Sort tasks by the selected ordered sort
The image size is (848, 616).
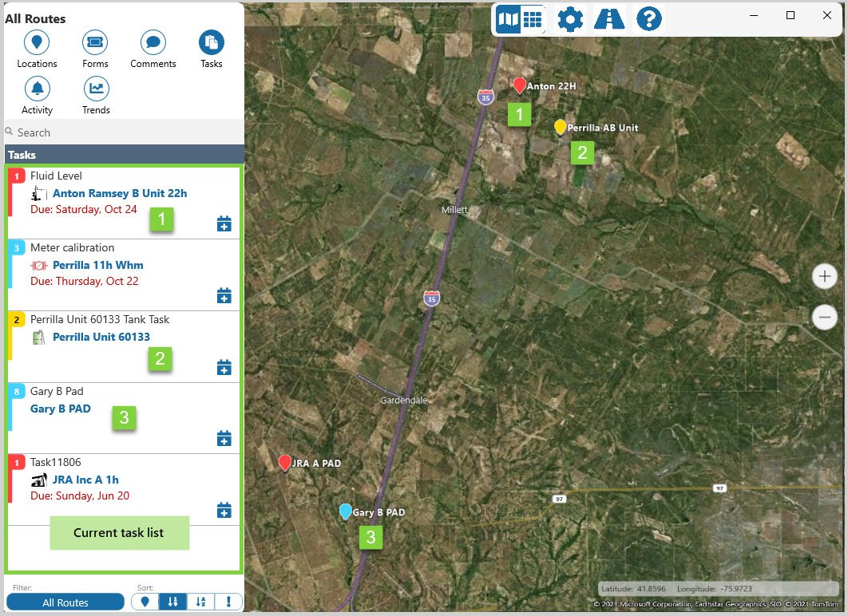point(172,602)
